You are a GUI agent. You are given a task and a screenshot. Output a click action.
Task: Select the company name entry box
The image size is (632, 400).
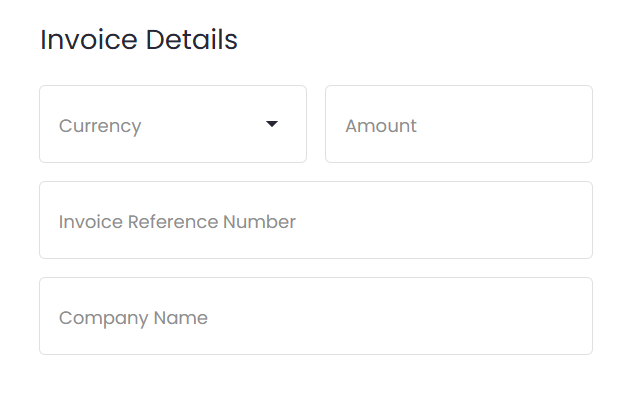click(315, 316)
